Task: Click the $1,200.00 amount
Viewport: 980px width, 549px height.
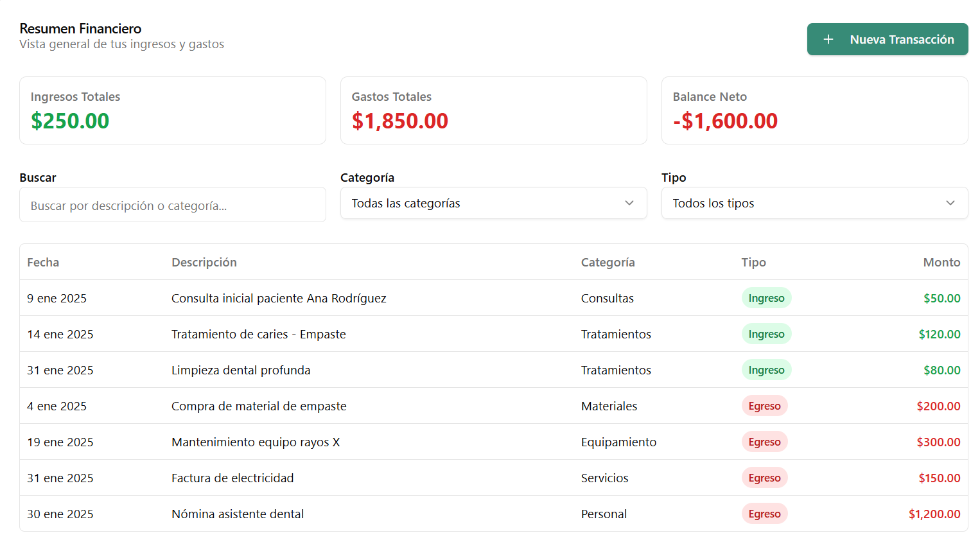Action: [934, 514]
